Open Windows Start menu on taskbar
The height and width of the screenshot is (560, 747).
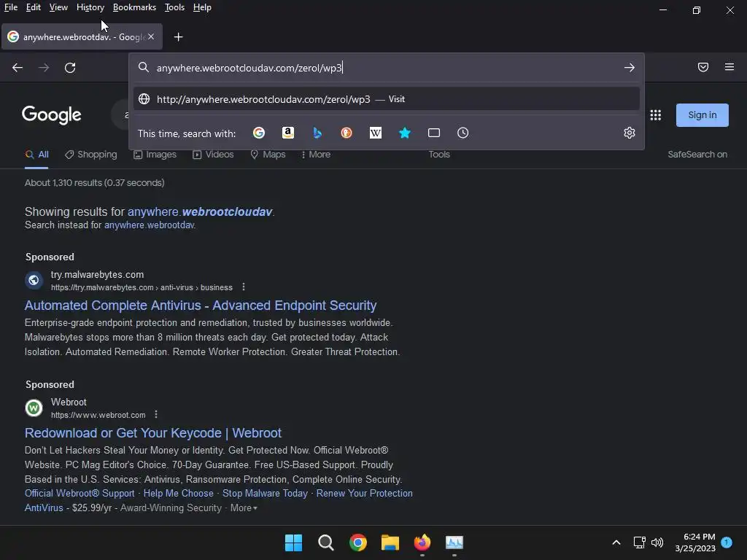(293, 542)
